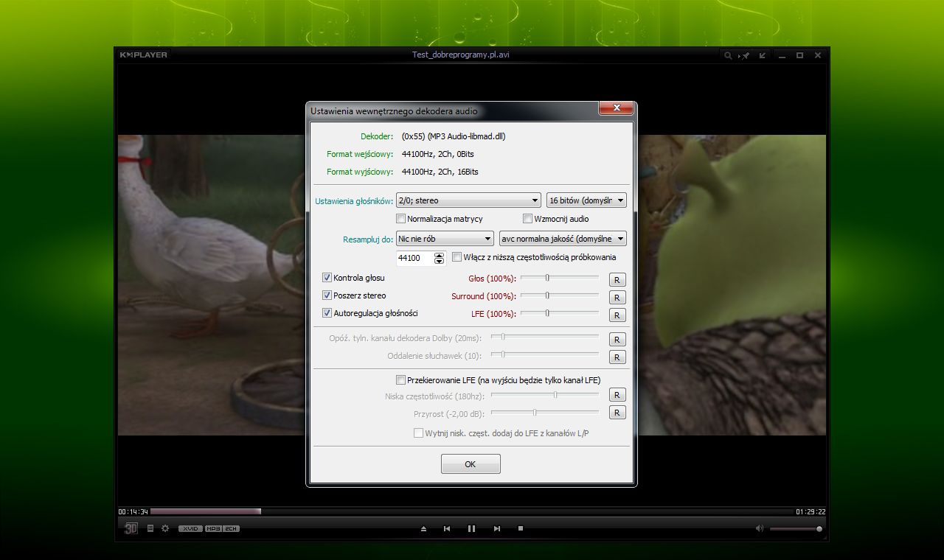Open the 16 bitów bit depth dropdown

[x=587, y=200]
